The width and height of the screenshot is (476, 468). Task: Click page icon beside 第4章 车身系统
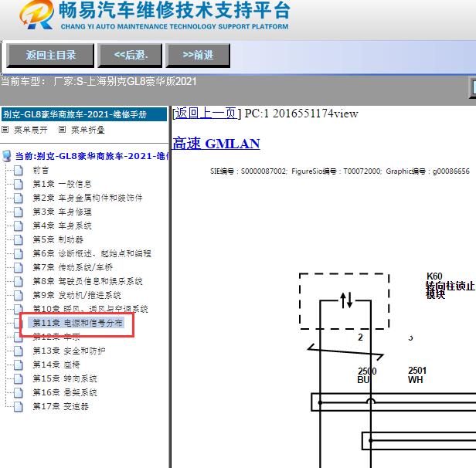[x=19, y=226]
